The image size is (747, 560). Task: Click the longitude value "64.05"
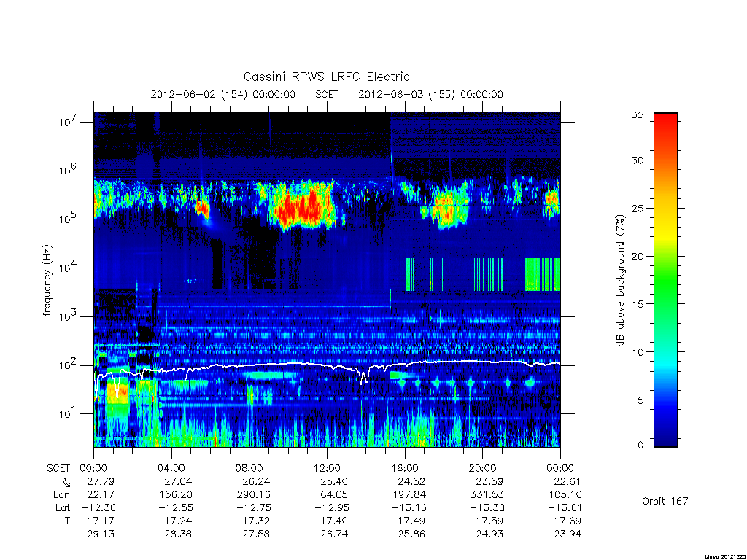334,495
